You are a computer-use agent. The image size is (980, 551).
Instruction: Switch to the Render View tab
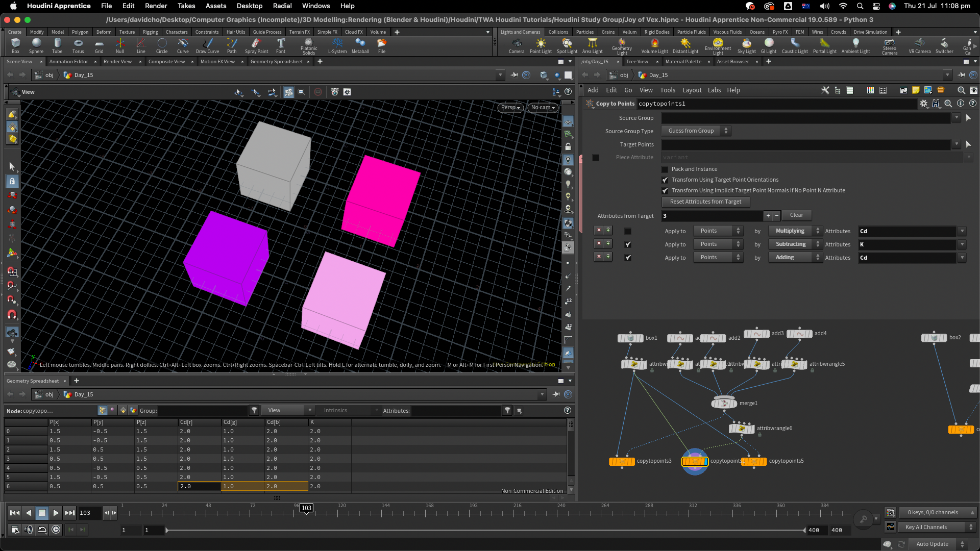pos(117,62)
